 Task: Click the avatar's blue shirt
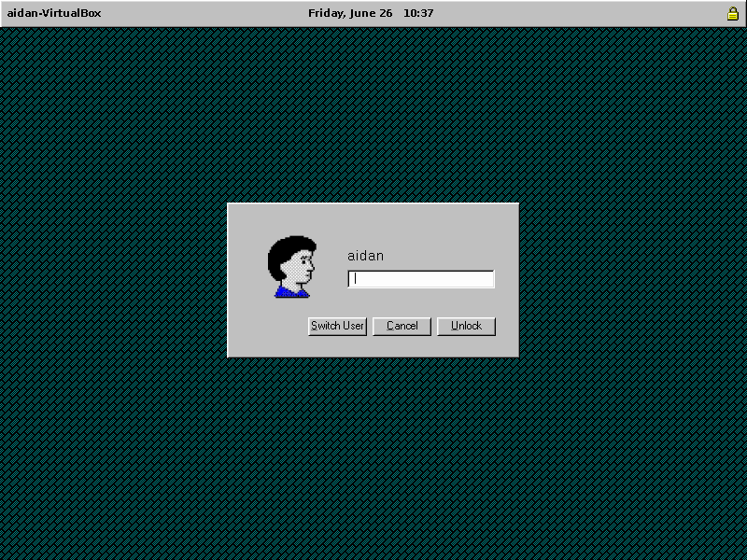pos(290,292)
